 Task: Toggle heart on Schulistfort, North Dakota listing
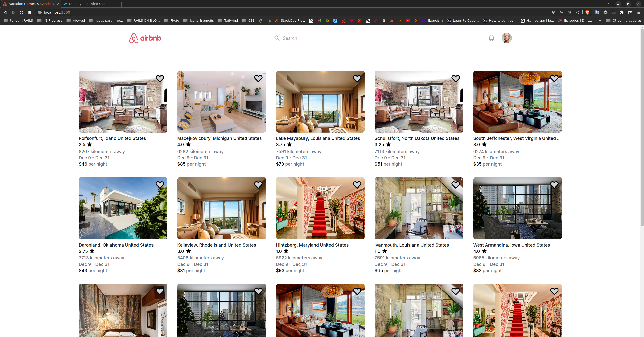point(456,78)
